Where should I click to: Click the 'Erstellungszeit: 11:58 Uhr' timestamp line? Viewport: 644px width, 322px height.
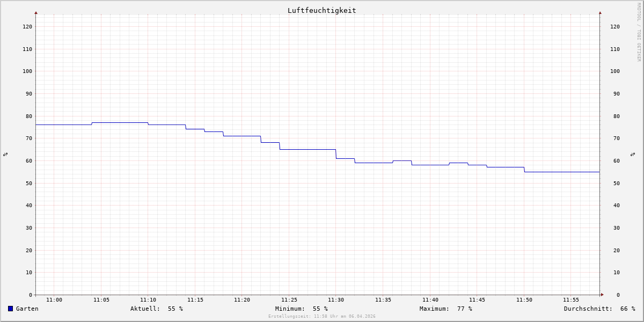322,316
